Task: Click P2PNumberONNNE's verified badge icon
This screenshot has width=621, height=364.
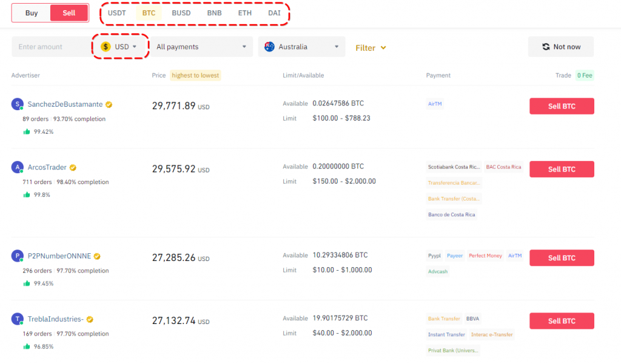Action: pyautogui.click(x=97, y=256)
